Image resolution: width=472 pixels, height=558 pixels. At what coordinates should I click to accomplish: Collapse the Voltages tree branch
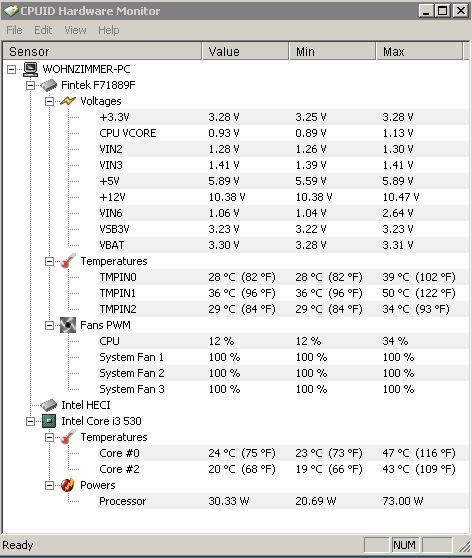pyautogui.click(x=49, y=101)
